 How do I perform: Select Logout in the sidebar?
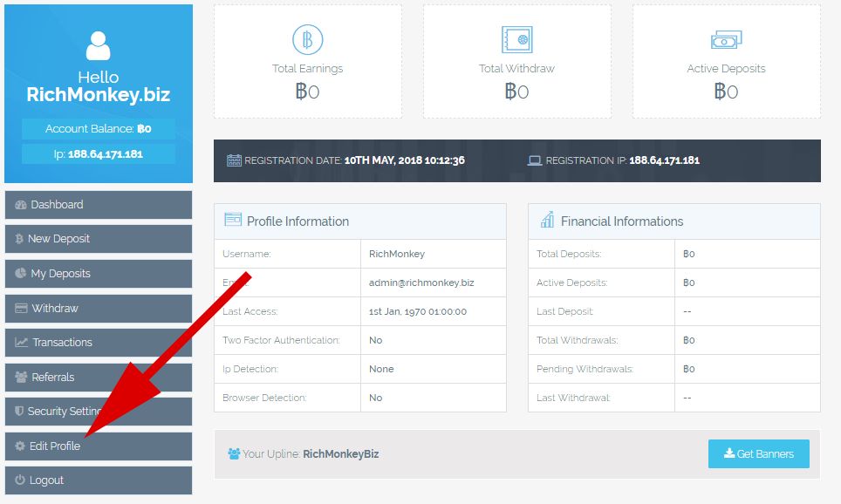click(99, 480)
